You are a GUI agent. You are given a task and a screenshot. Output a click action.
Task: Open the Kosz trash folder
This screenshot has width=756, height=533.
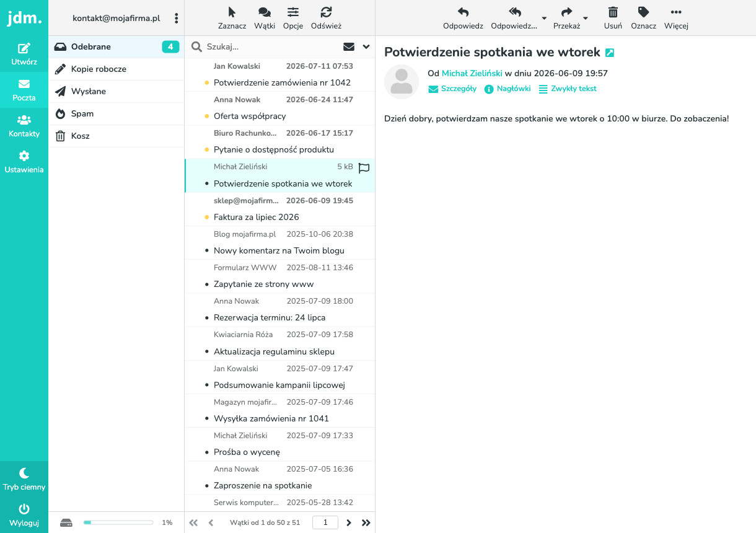[x=116, y=136]
